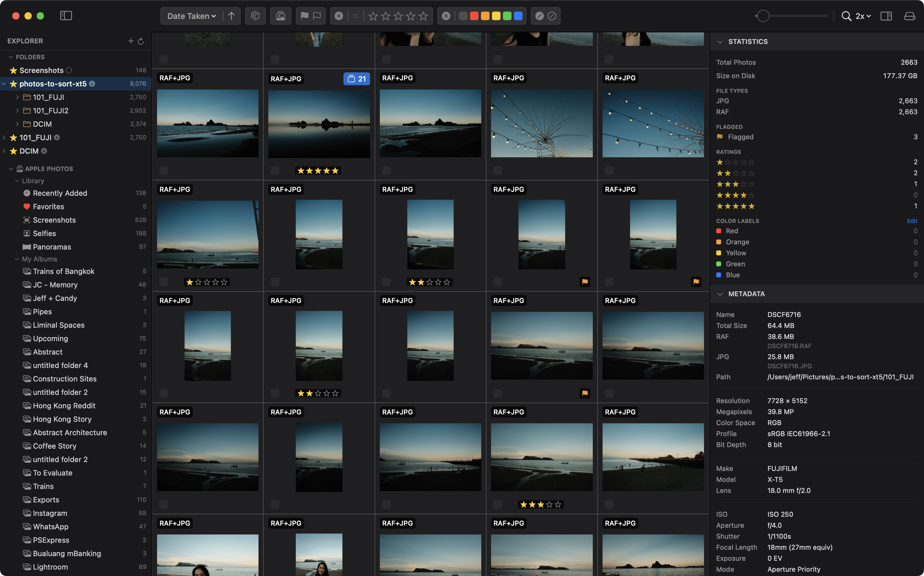Refresh the explorer with the reload icon

click(141, 41)
